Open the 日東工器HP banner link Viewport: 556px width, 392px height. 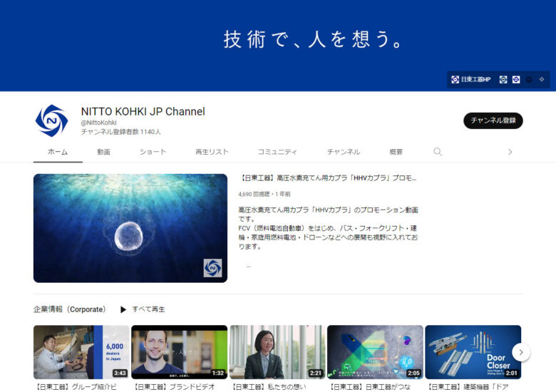471,79
